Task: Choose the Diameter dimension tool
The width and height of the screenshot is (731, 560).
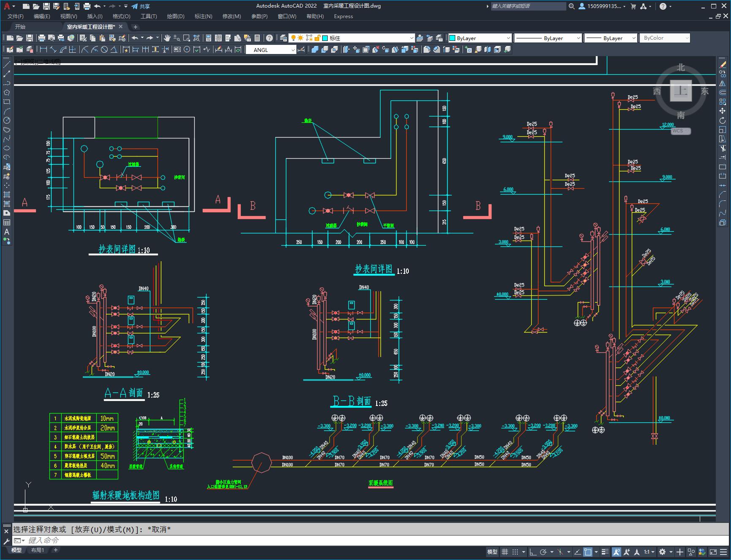Action: pos(104,49)
